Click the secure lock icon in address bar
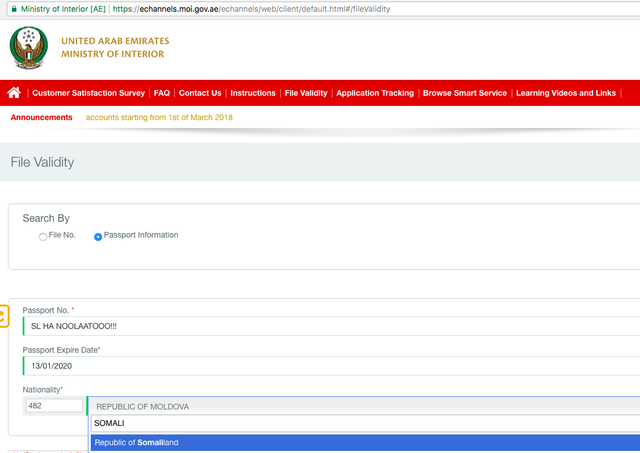Image resolution: width=640 pixels, height=453 pixels. point(14,9)
